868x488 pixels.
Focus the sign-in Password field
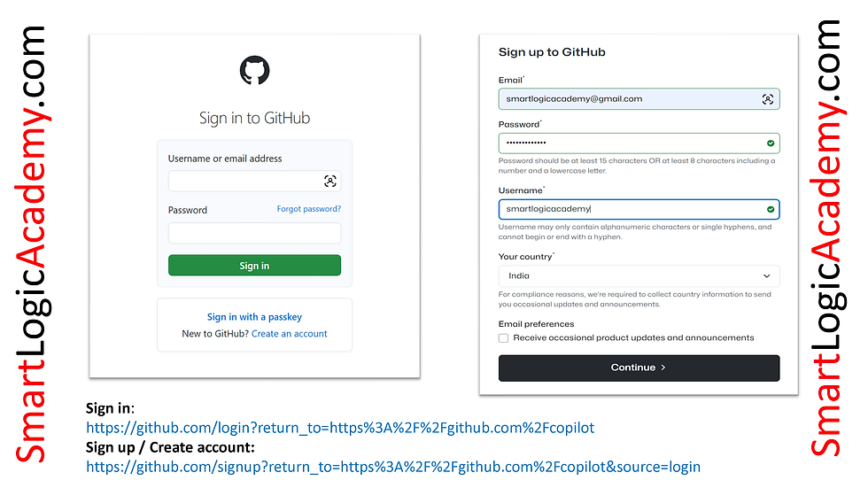click(x=255, y=233)
